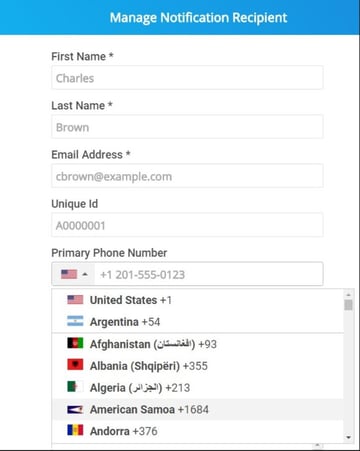The height and width of the screenshot is (451, 360).
Task: Choose Andorra +376 country code
Action: (198, 431)
